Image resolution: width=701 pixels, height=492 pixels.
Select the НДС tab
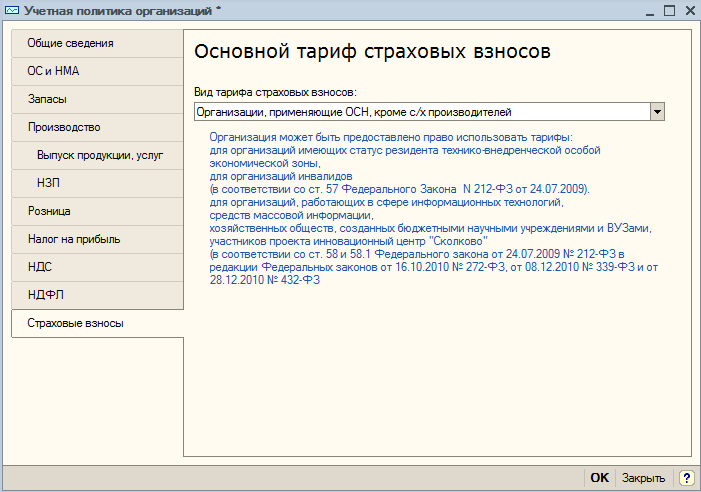coord(97,267)
